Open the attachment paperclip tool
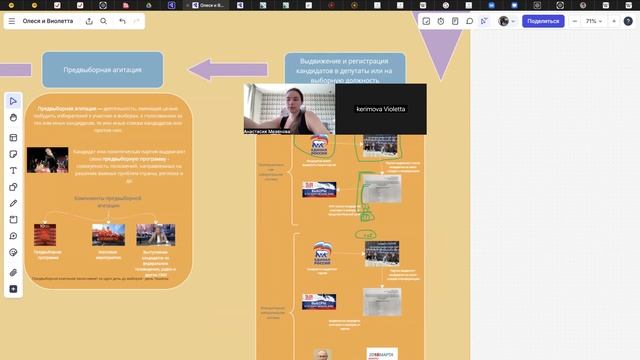 point(13,272)
